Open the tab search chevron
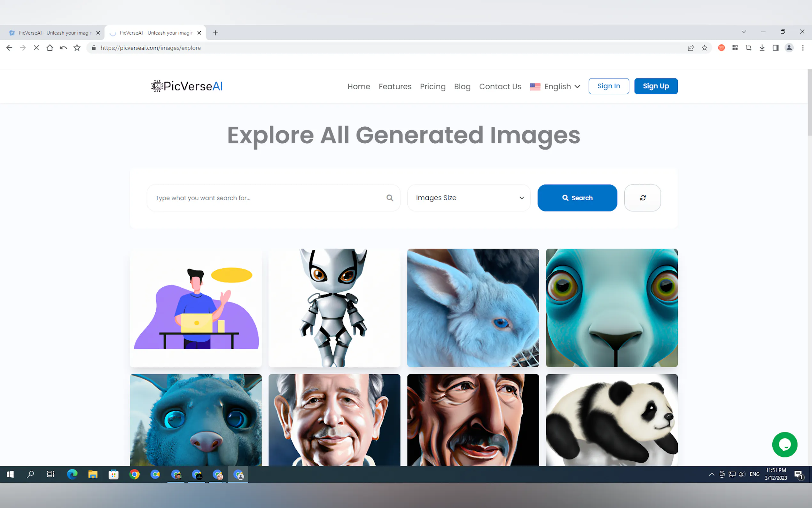 (744, 32)
